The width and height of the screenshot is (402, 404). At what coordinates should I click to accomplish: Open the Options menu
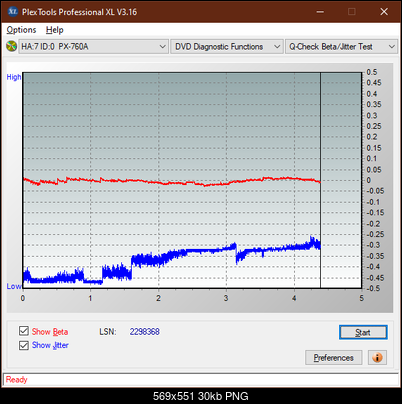coord(21,30)
